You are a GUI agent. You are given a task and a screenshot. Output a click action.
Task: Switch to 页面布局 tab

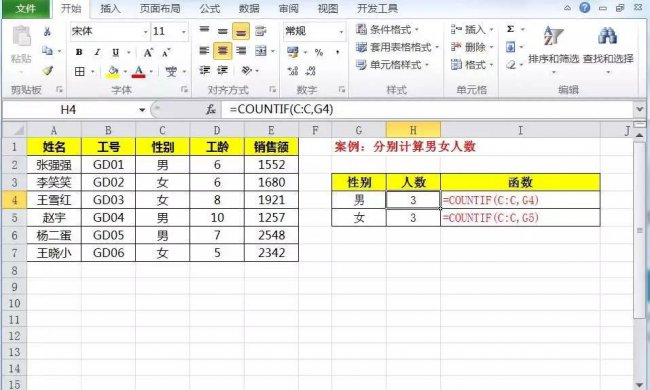[160, 8]
